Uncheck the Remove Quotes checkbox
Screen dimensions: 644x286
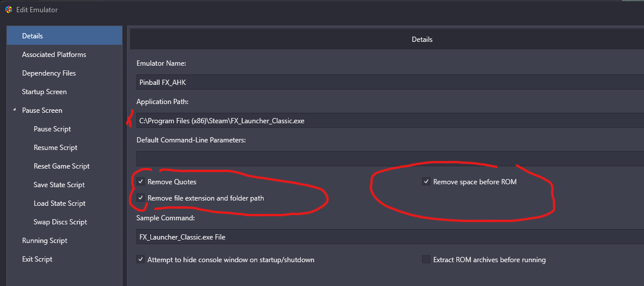pos(141,181)
